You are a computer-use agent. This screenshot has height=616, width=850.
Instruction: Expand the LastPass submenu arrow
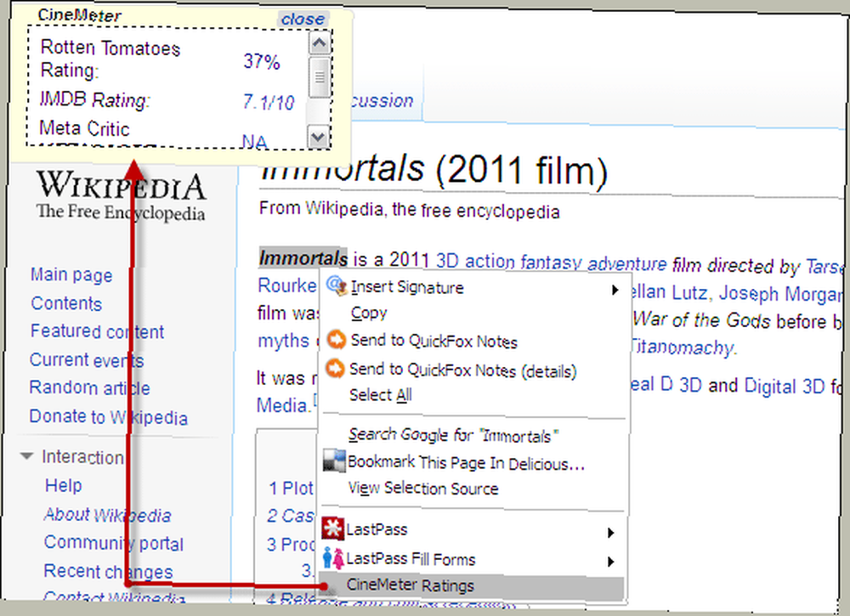(x=611, y=533)
